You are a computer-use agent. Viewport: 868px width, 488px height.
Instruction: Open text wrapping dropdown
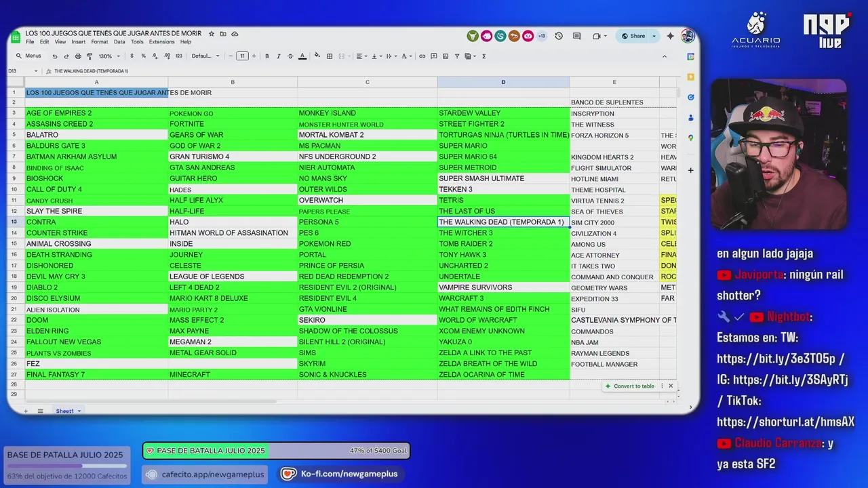tap(391, 56)
